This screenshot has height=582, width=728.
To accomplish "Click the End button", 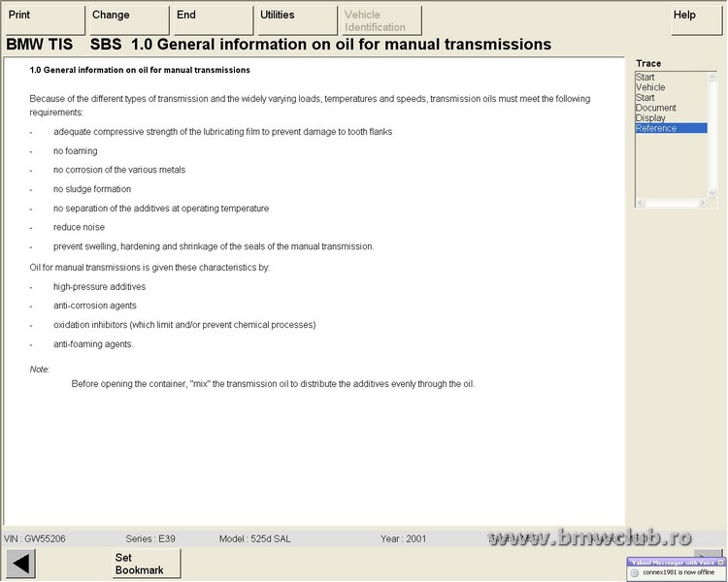I will [x=214, y=20].
